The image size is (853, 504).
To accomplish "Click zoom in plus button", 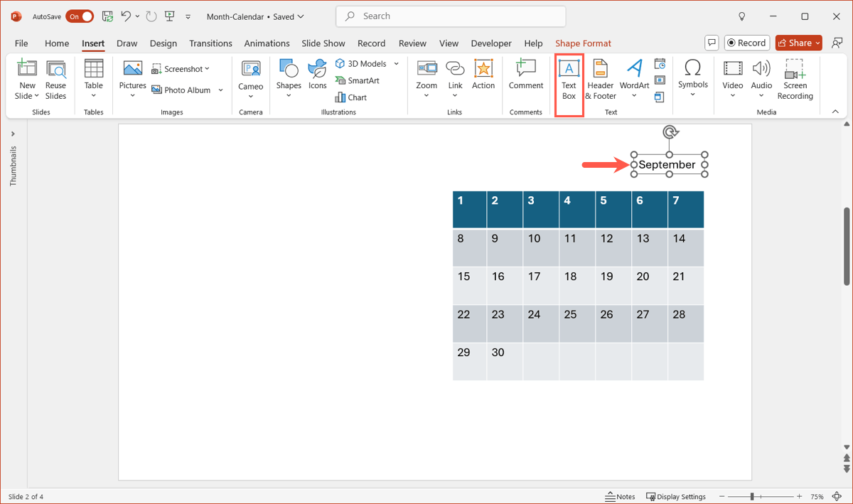I will click(x=800, y=497).
